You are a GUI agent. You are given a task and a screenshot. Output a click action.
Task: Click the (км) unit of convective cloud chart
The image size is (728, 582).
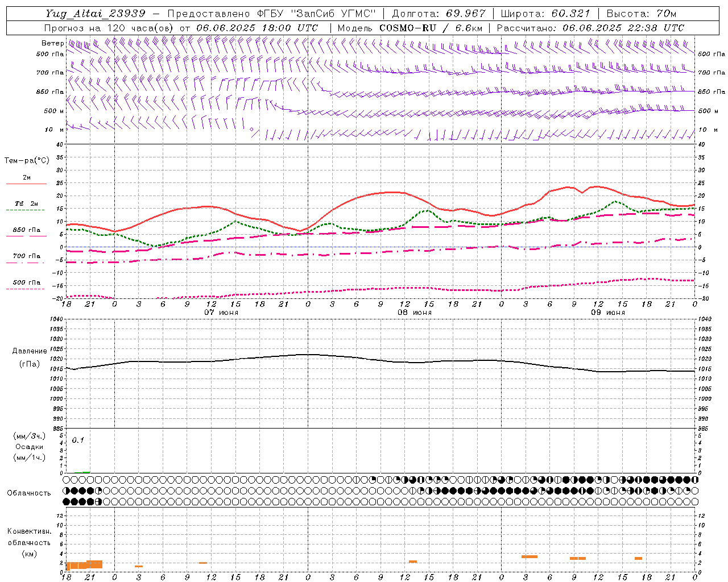(29, 554)
